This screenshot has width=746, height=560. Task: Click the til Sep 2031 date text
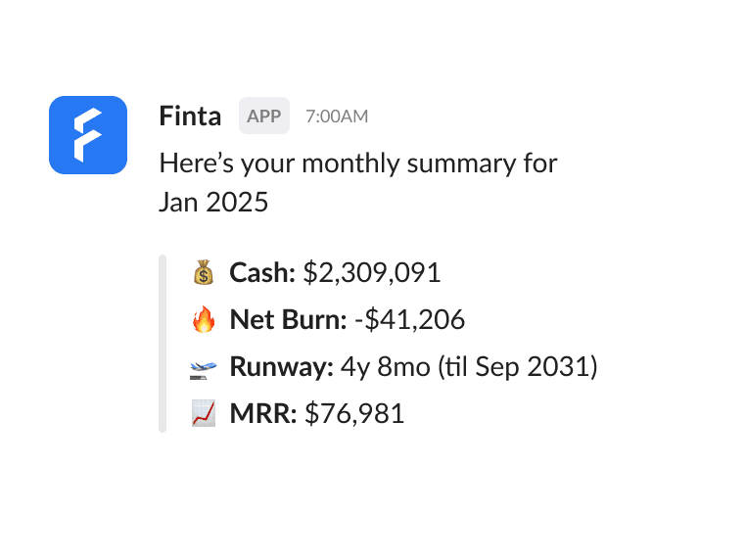518,367
